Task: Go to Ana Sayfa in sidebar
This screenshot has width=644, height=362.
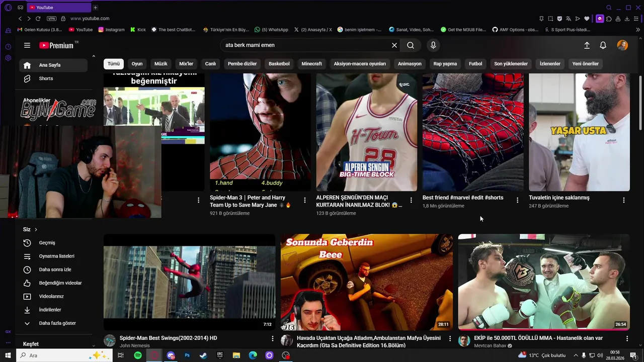Action: [x=53, y=65]
